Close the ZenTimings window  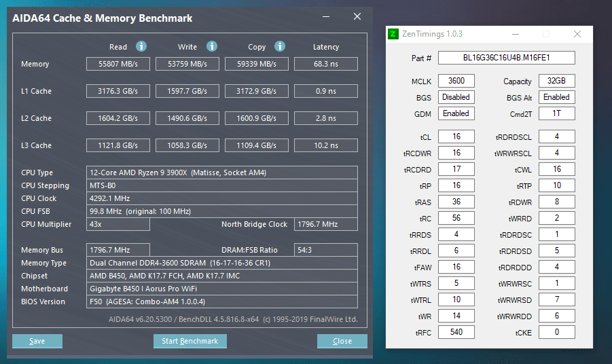(x=577, y=35)
